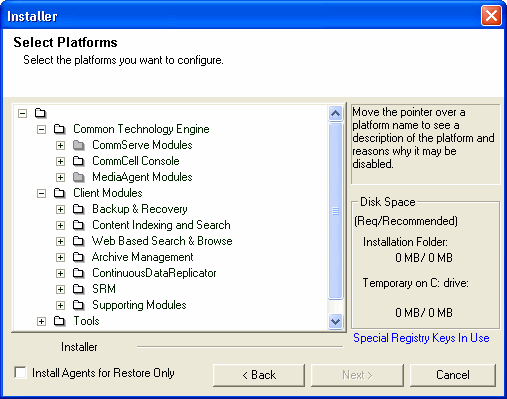
Task: Click the Backup & Recovery folder icon
Action: (x=79, y=209)
